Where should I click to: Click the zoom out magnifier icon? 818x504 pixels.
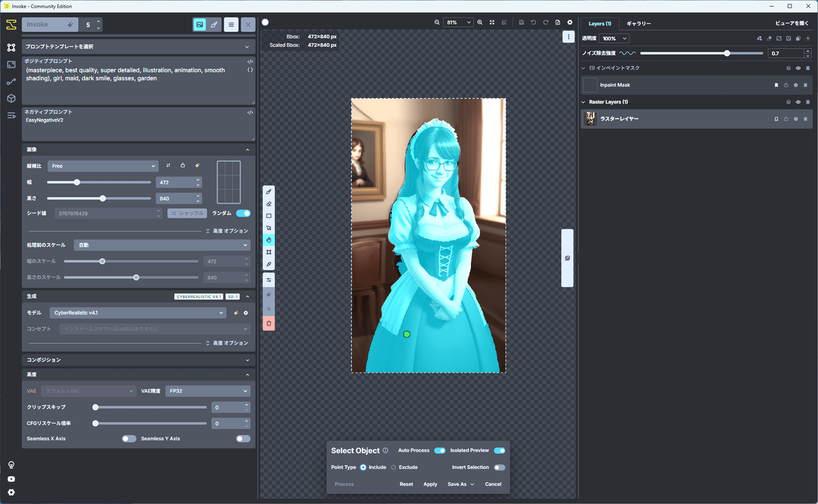tap(437, 22)
